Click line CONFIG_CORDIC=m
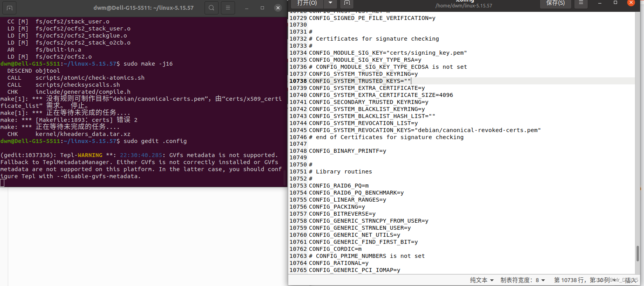The height and width of the screenshot is (286, 644). pos(335,249)
